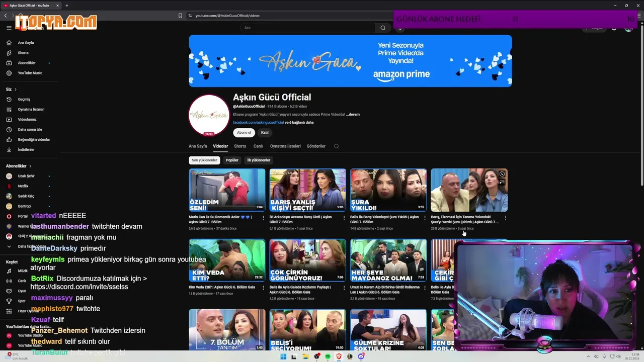644x362 pixels.
Task: Open Shorts from the left sidebar
Action: tap(23, 53)
